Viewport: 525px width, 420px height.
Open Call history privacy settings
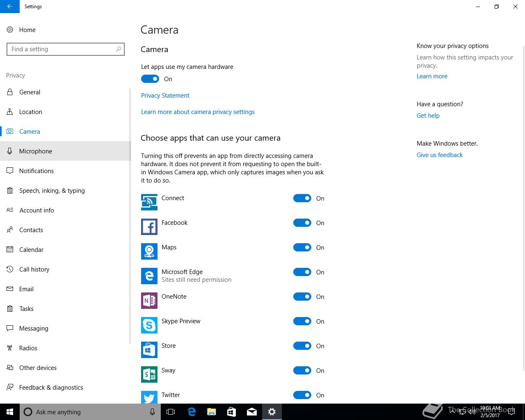point(65,269)
